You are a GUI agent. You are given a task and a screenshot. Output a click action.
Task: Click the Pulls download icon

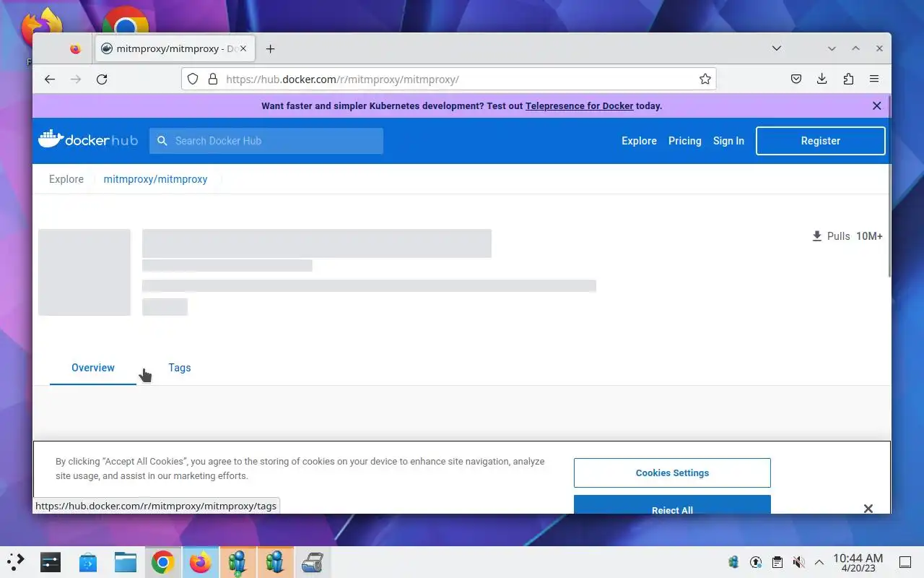[817, 236]
